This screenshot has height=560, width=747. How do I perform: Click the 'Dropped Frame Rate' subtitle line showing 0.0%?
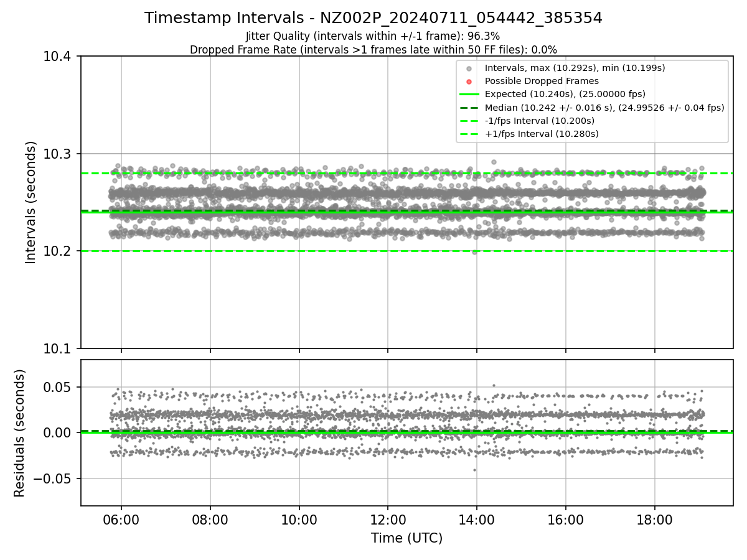374,49
